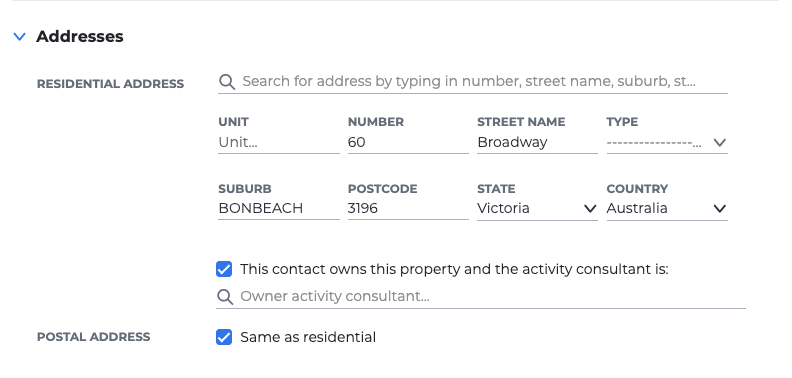792x378 pixels.
Task: Open the dashed street Type selector
Action: (667, 143)
